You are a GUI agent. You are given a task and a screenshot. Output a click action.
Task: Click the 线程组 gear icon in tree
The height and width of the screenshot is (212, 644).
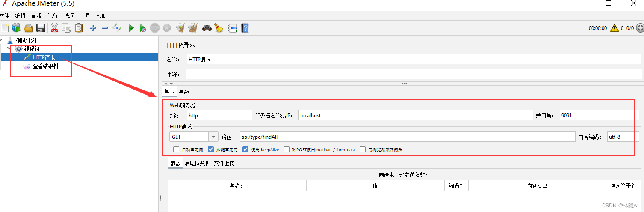click(18, 49)
